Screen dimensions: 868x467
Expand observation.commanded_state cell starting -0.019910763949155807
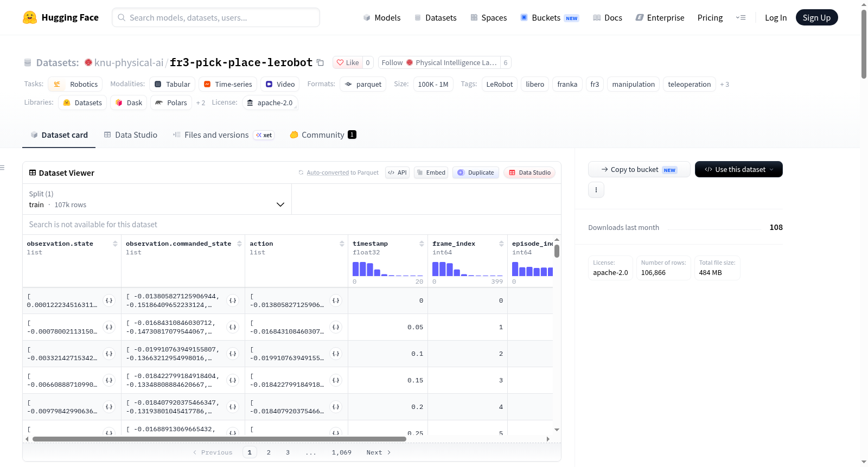(233, 354)
